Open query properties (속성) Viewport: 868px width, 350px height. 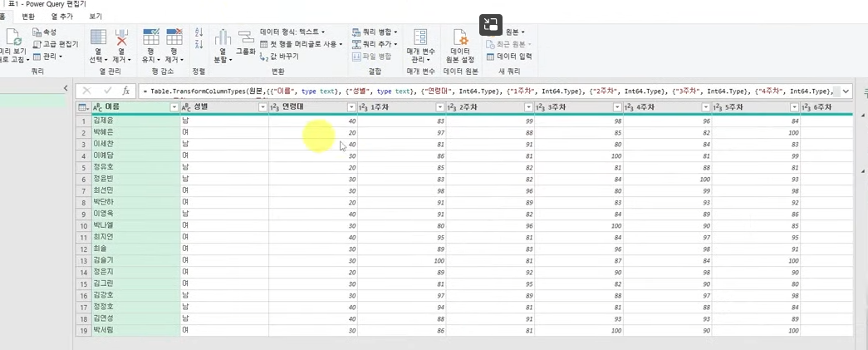[44, 32]
